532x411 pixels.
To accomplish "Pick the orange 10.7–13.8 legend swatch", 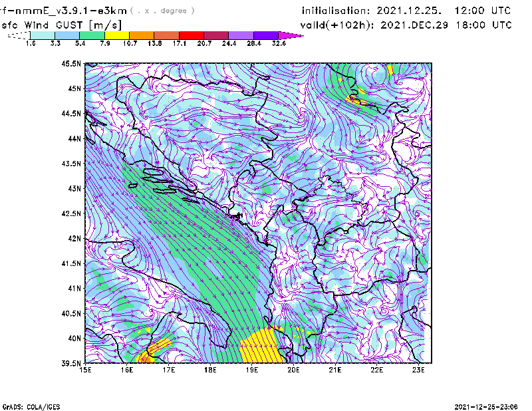I will (142, 35).
